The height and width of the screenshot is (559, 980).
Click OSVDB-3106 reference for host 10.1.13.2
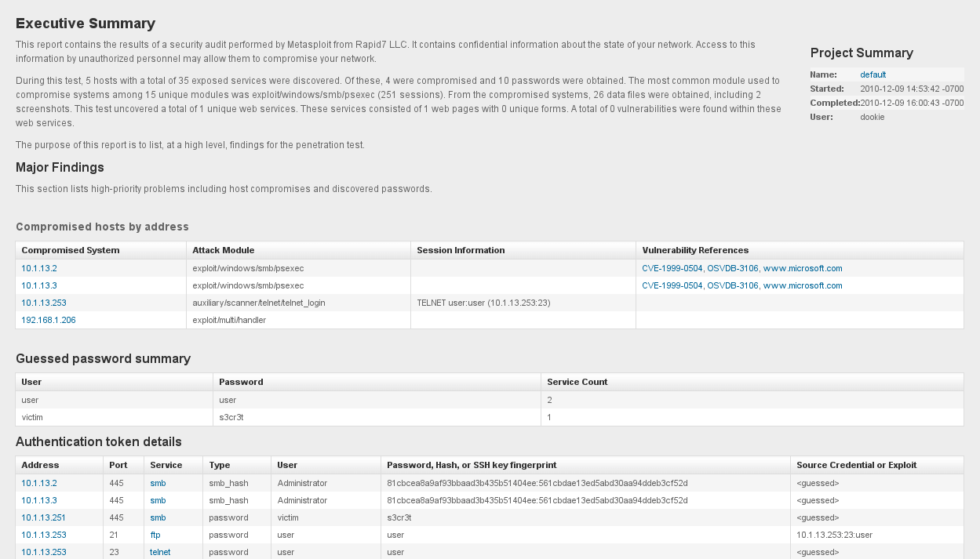pos(732,268)
